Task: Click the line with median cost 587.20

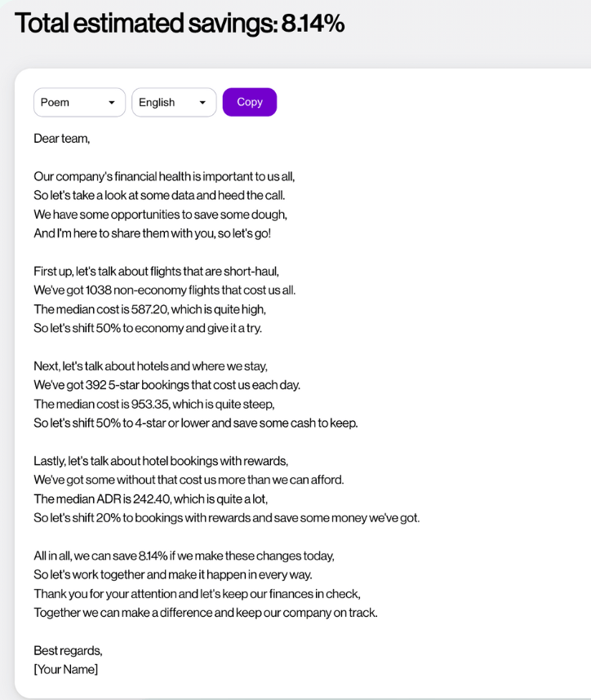Action: click(x=149, y=309)
